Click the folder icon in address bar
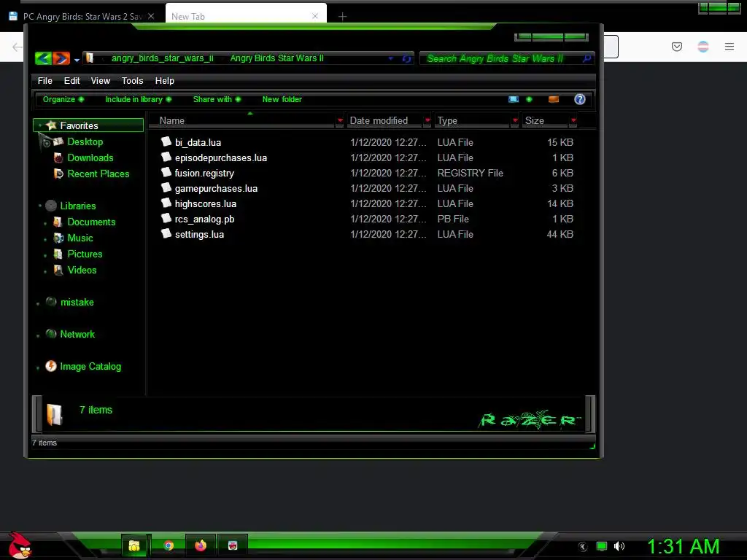 click(x=90, y=58)
